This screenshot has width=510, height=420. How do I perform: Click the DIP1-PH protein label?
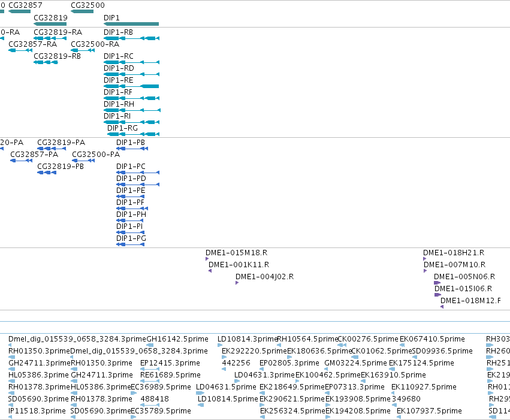pyautogui.click(x=131, y=214)
